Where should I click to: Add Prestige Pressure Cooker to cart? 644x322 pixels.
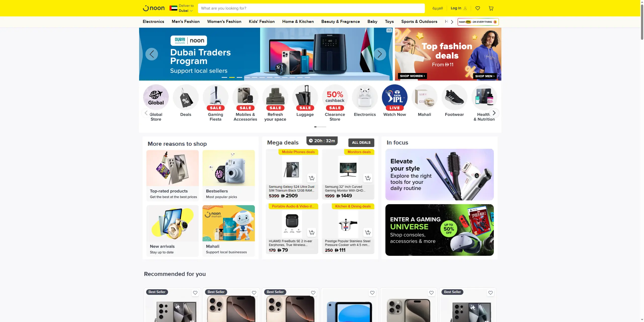coord(368,233)
